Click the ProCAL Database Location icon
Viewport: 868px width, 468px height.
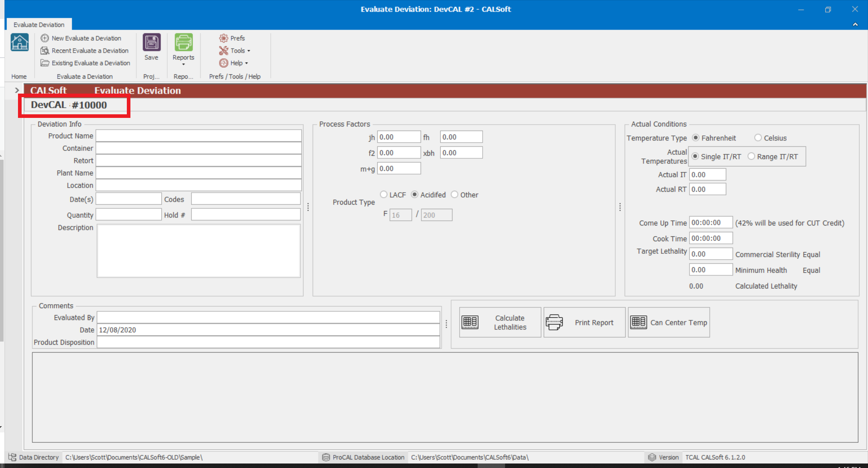(x=326, y=457)
